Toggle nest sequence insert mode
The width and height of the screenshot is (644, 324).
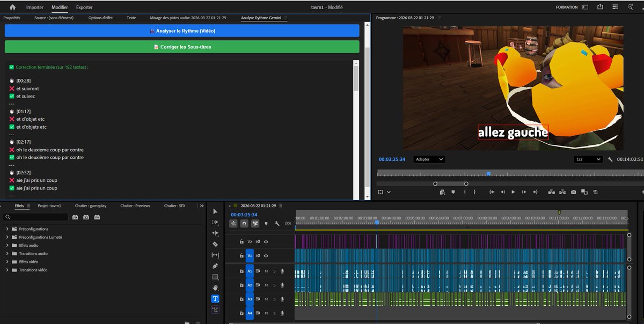click(233, 224)
